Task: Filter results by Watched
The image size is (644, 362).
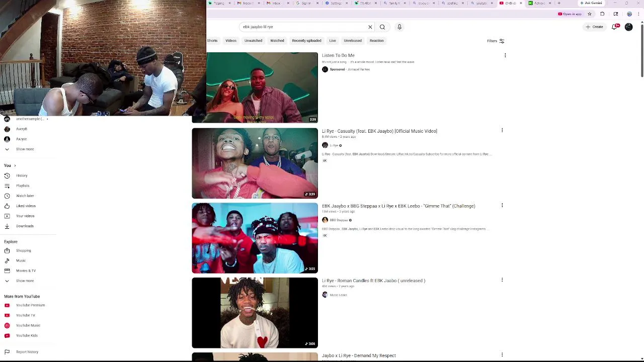Action: 277,41
